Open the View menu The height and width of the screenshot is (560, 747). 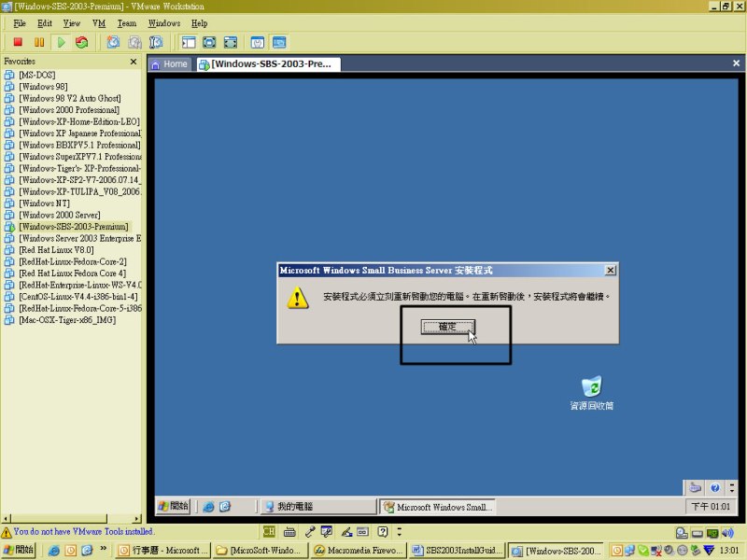[x=72, y=23]
